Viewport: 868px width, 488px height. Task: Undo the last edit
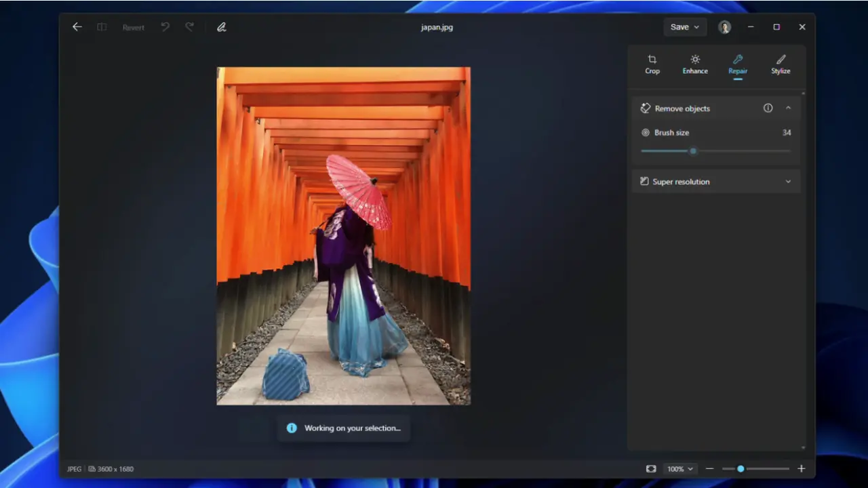[165, 27]
